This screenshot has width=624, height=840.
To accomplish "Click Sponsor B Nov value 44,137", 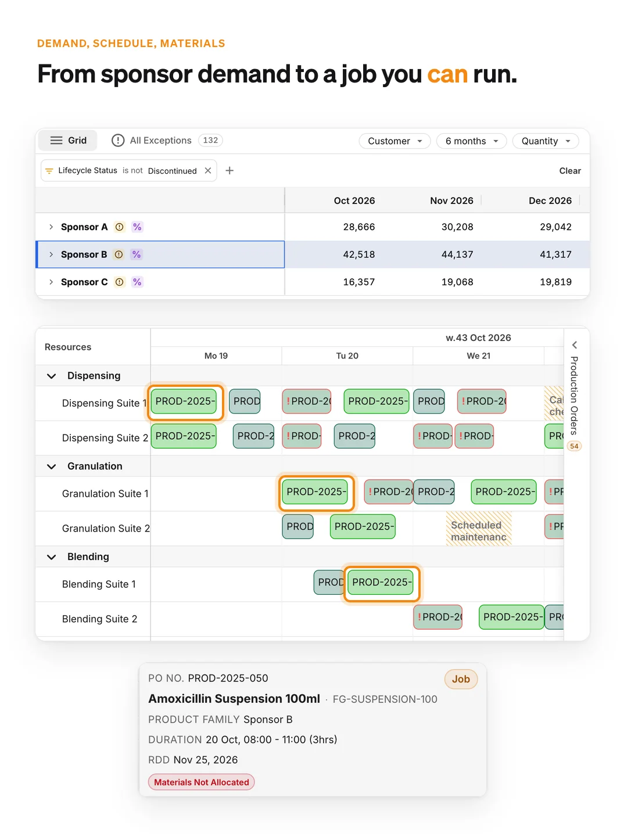I will tap(457, 254).
